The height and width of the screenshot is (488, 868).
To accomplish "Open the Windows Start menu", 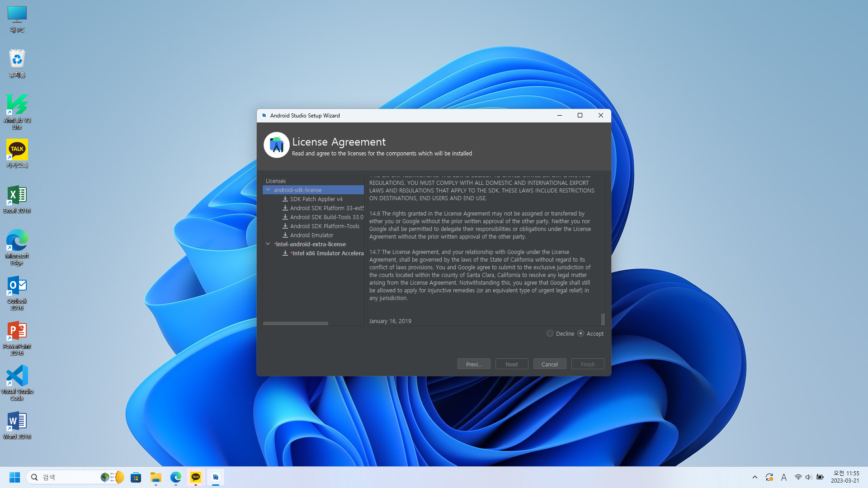I will click(x=14, y=477).
